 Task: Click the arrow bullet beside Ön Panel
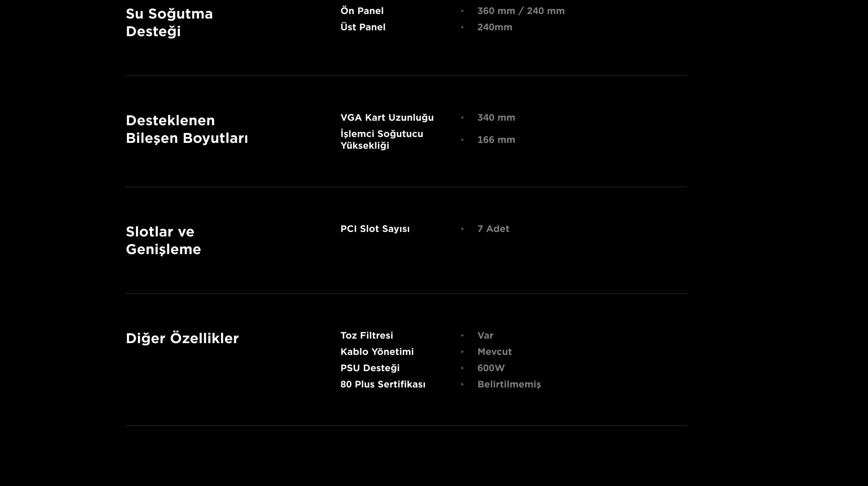(x=462, y=11)
